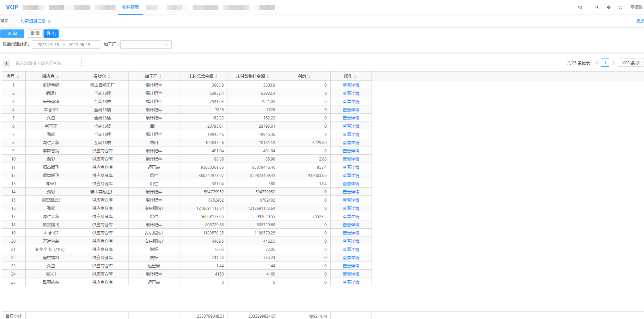Sort by the 供应商 column sort icon
Viewport: 644px width, 319px height.
(58, 77)
